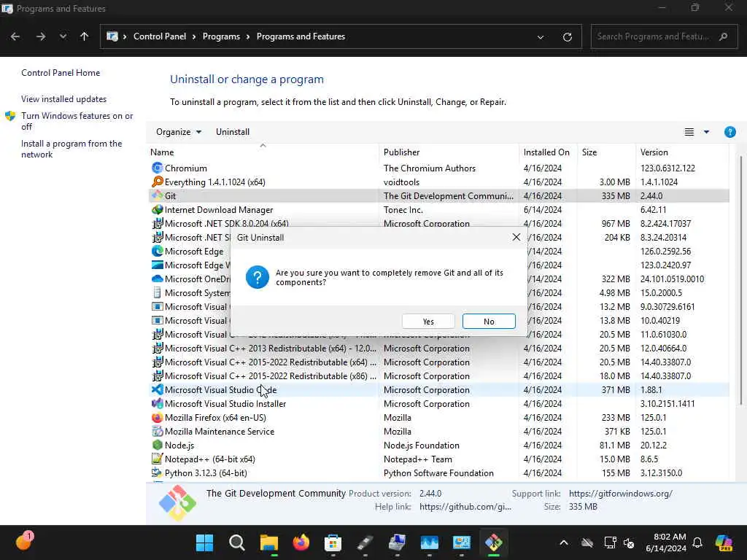Viewport: 747px width, 560px height.
Task: Select Microsoft Visual C++ 2013 Redistributable row
Action: click(x=438, y=348)
